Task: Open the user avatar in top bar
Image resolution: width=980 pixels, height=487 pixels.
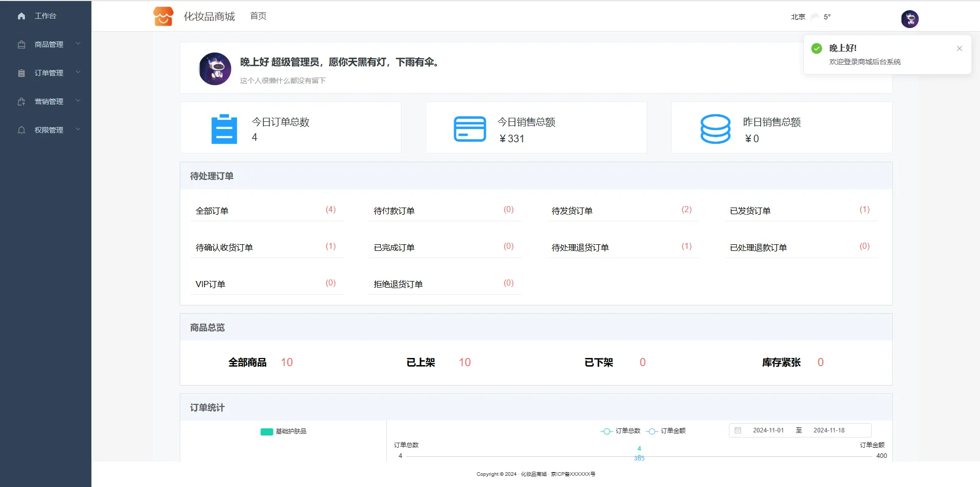Action: (x=910, y=19)
